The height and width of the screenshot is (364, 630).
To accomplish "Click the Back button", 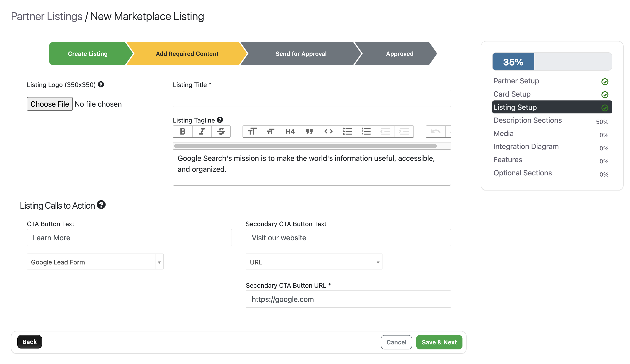I will [x=29, y=341].
